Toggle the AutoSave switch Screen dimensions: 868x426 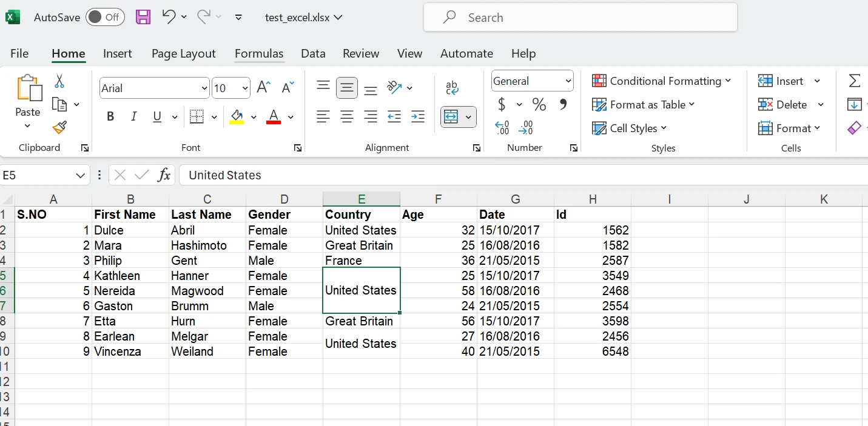point(105,17)
